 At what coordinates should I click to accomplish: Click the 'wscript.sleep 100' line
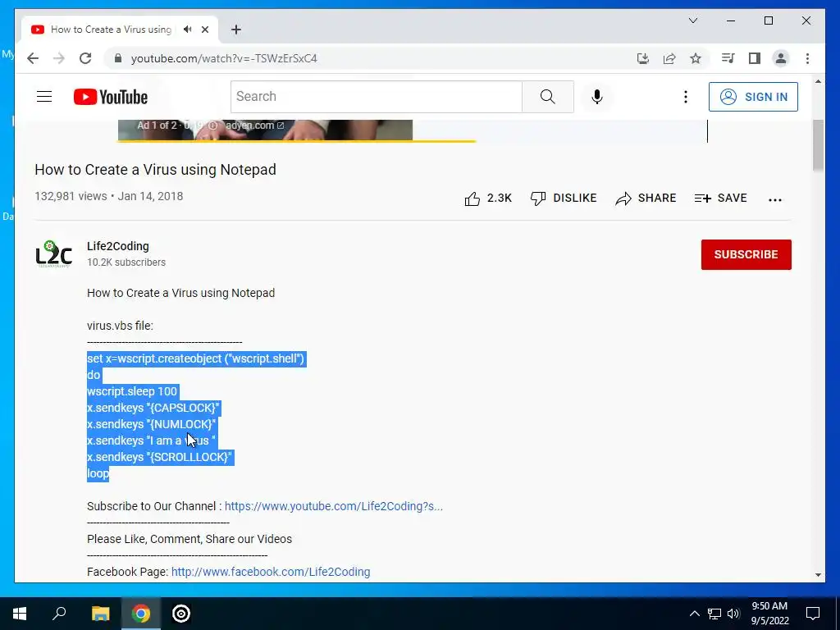pyautogui.click(x=132, y=391)
